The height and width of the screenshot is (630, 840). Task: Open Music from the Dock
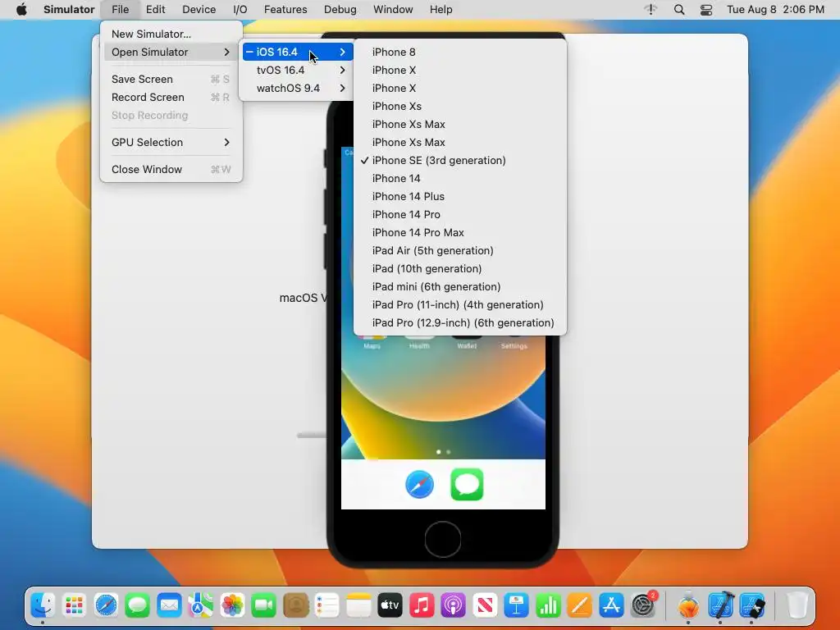(422, 605)
